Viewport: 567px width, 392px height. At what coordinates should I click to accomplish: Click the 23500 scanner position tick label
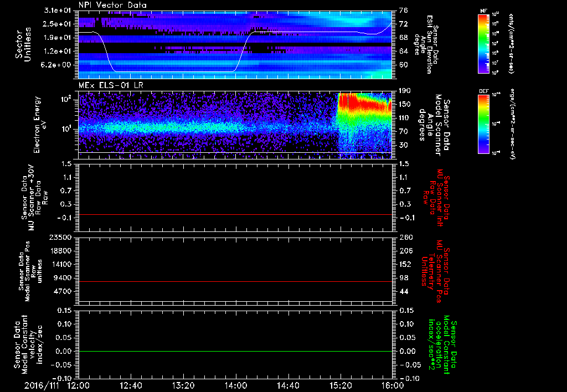click(x=61, y=237)
